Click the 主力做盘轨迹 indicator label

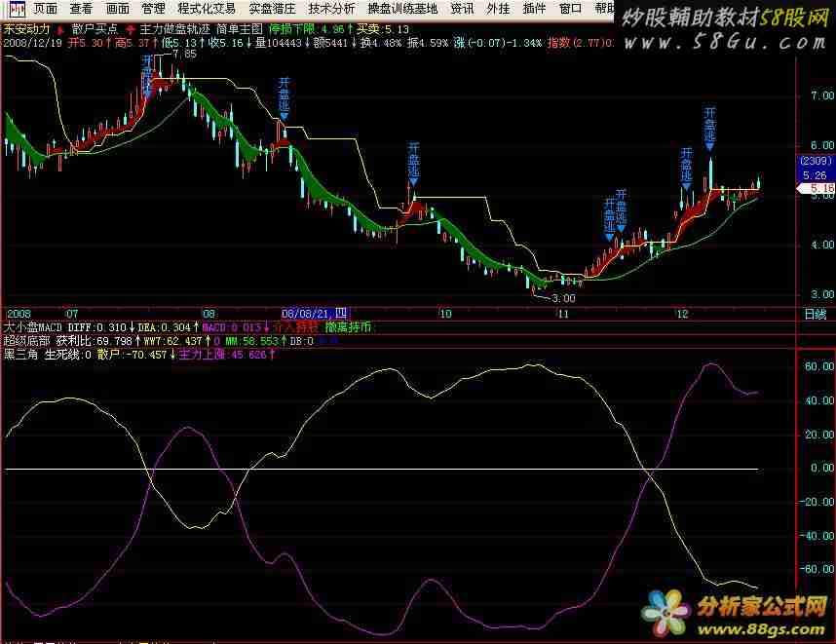coord(174,29)
